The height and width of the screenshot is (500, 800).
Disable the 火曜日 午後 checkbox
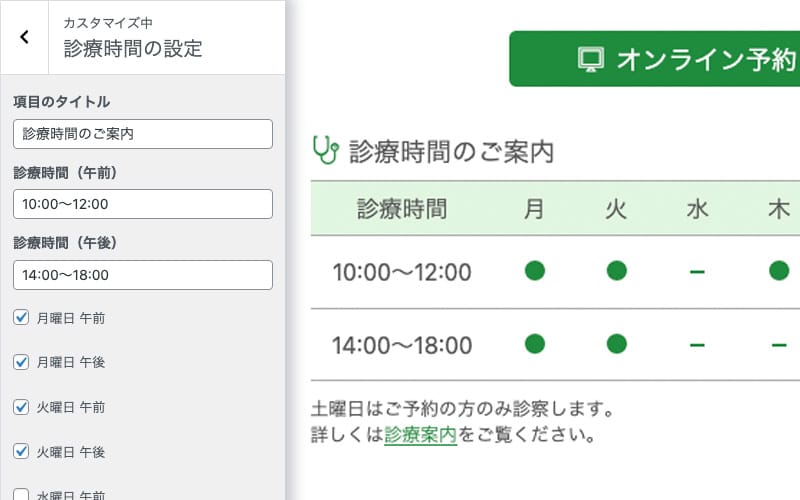(x=21, y=452)
